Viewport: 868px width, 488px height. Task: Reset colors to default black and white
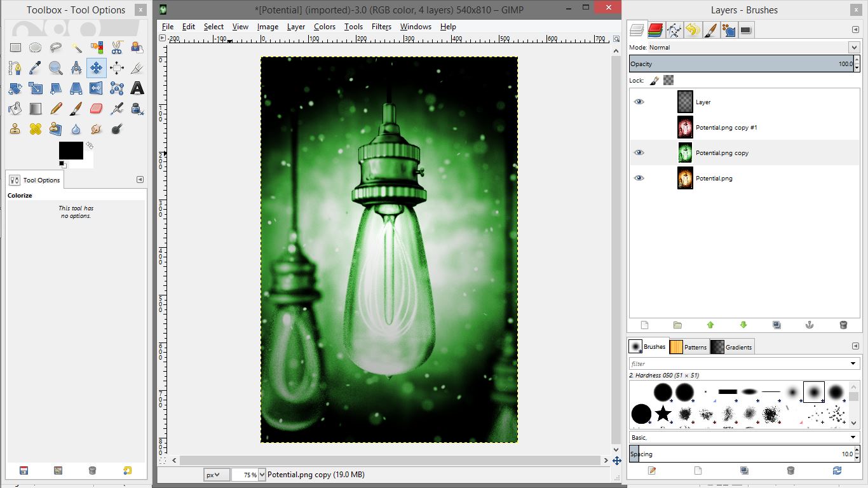(63, 164)
